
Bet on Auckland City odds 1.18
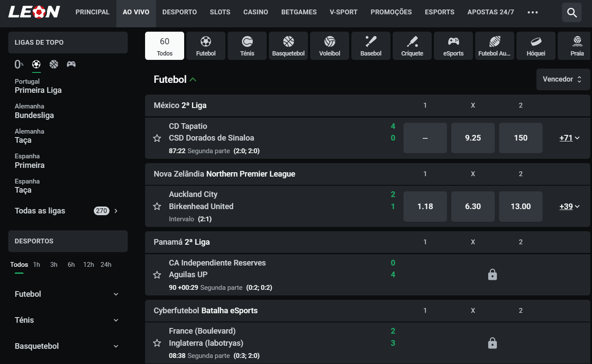425,207
